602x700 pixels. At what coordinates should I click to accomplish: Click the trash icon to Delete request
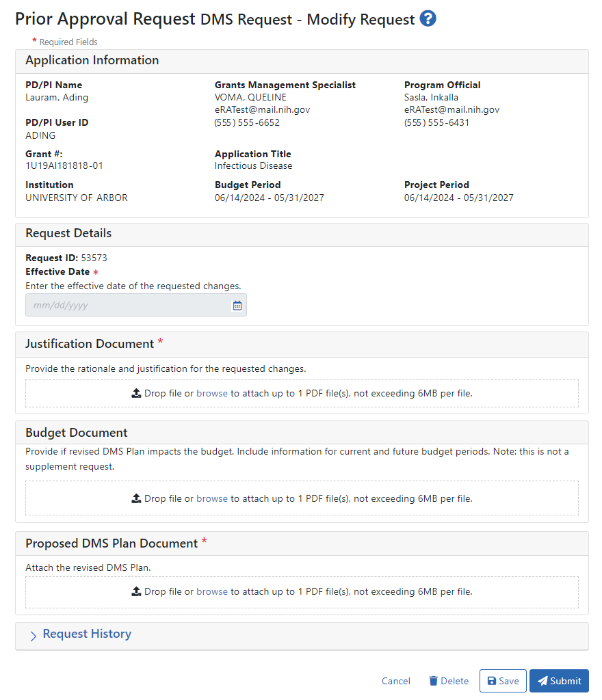(433, 681)
